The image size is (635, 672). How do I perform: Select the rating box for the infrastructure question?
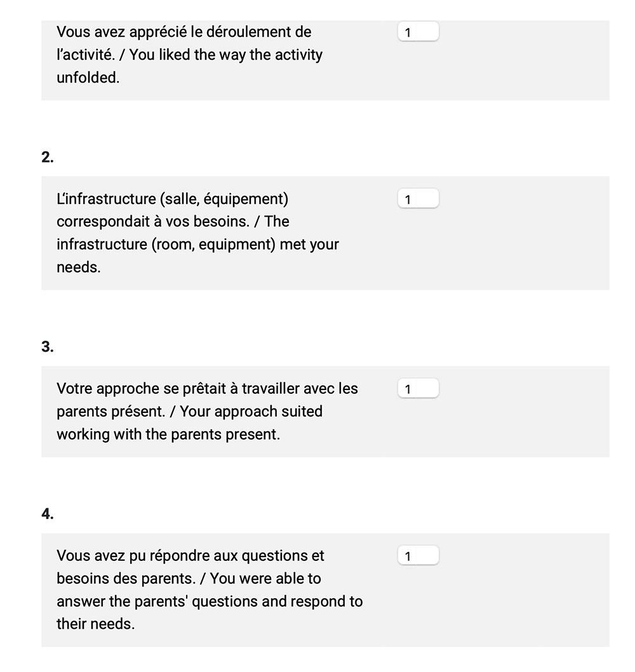[418, 199]
